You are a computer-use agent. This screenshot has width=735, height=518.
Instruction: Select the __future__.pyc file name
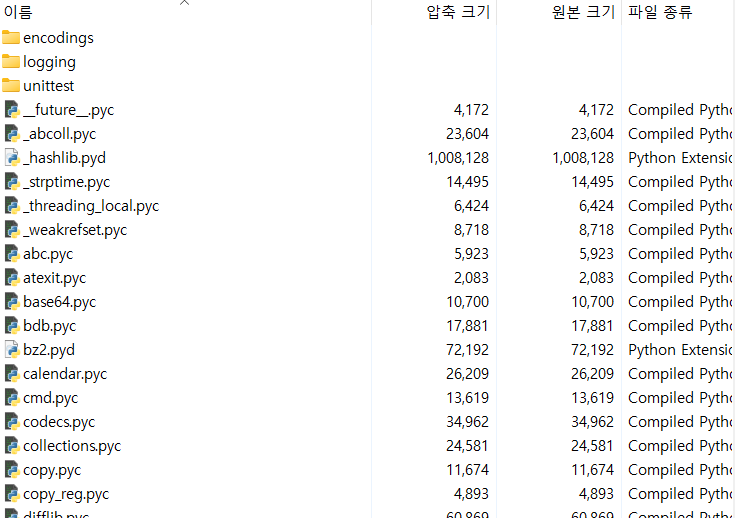[x=68, y=110]
